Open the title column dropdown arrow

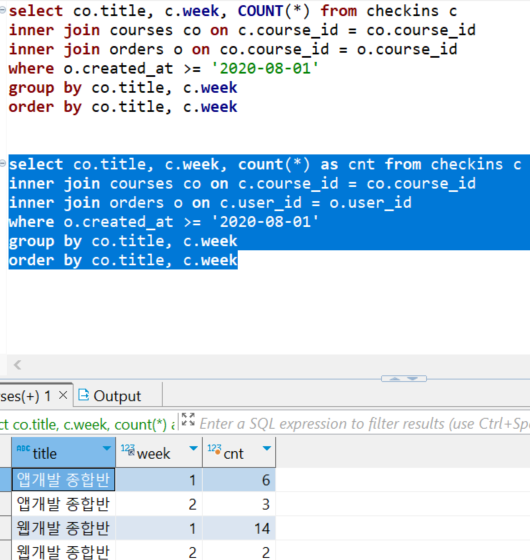click(x=106, y=448)
